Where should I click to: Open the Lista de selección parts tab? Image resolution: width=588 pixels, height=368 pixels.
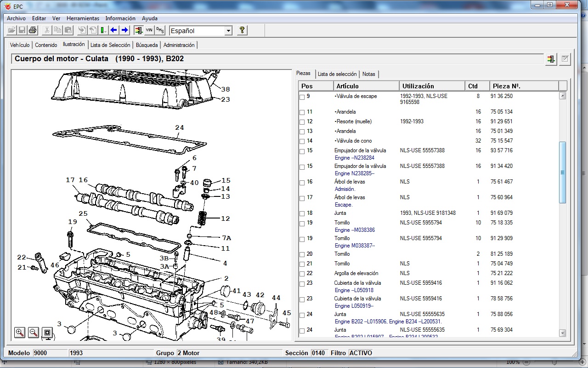[337, 74]
